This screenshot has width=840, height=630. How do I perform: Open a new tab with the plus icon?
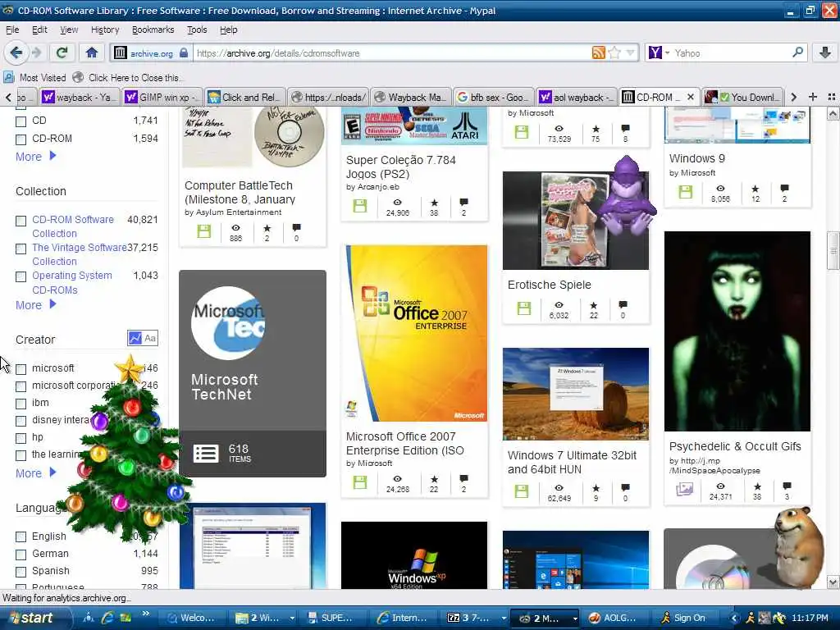(813, 97)
